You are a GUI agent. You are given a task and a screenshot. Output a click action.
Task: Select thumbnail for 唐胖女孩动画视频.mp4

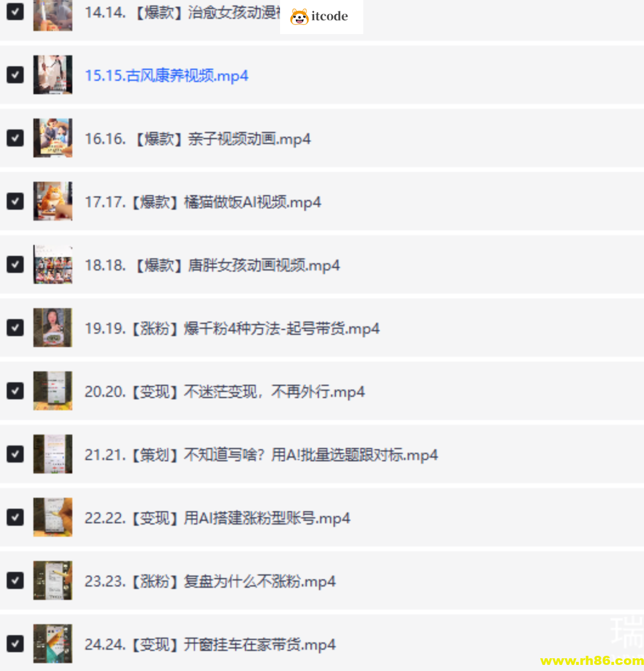click(53, 264)
